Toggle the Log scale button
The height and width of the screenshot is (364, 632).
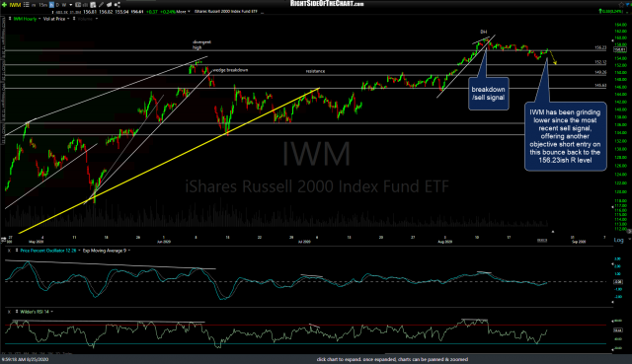(618, 240)
